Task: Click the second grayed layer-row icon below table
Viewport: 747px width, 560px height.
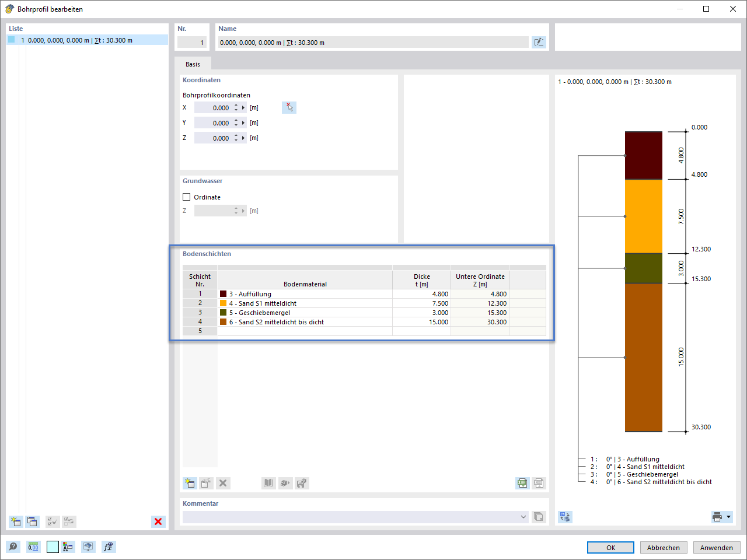Action: click(x=206, y=483)
